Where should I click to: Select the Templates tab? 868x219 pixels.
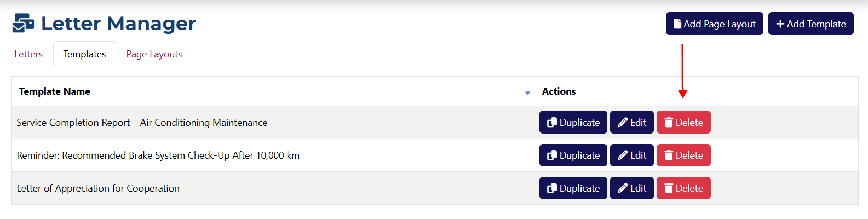(84, 54)
